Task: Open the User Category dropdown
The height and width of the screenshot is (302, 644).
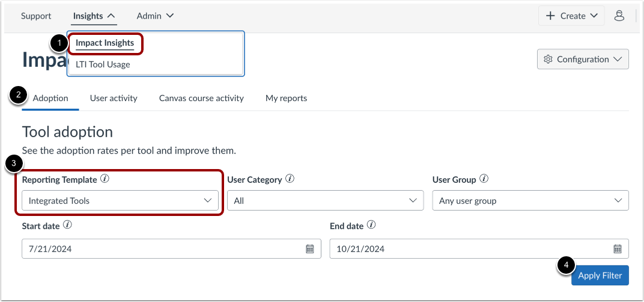Action: point(325,201)
